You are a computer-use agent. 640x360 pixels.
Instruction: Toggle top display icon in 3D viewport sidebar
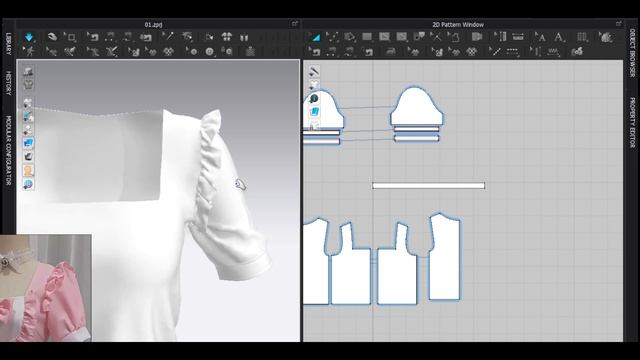click(28, 72)
